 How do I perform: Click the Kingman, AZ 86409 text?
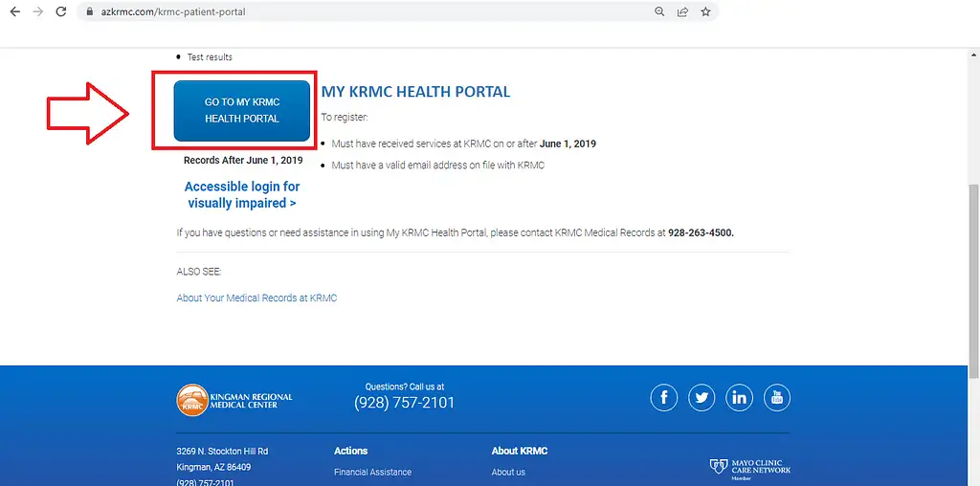click(x=213, y=467)
